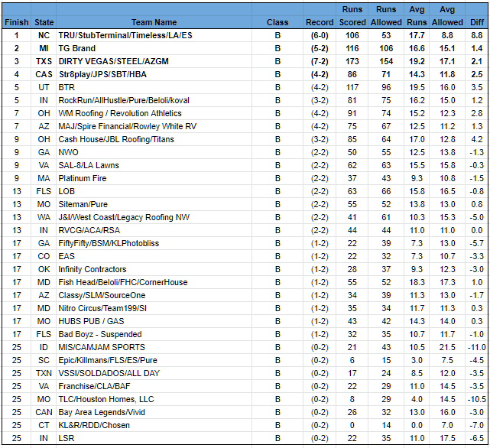Select the diff value '-11.0'
490x448 pixels.
[477, 347]
